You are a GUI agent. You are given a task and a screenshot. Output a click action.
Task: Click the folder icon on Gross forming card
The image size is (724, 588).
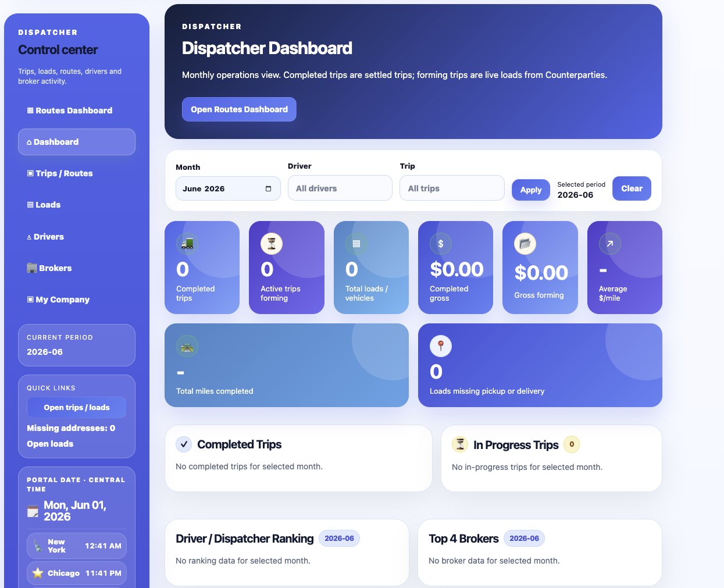pos(525,244)
